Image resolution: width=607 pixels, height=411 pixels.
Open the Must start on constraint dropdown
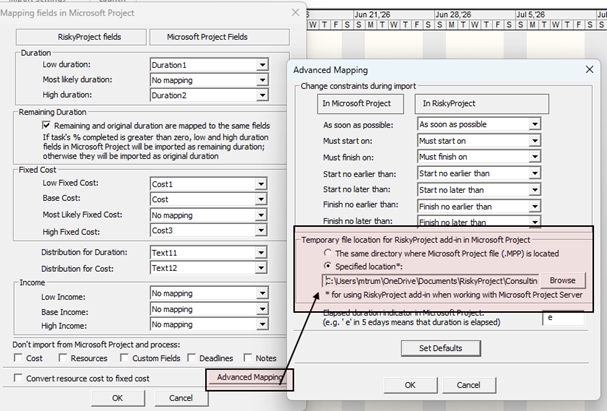(479, 141)
